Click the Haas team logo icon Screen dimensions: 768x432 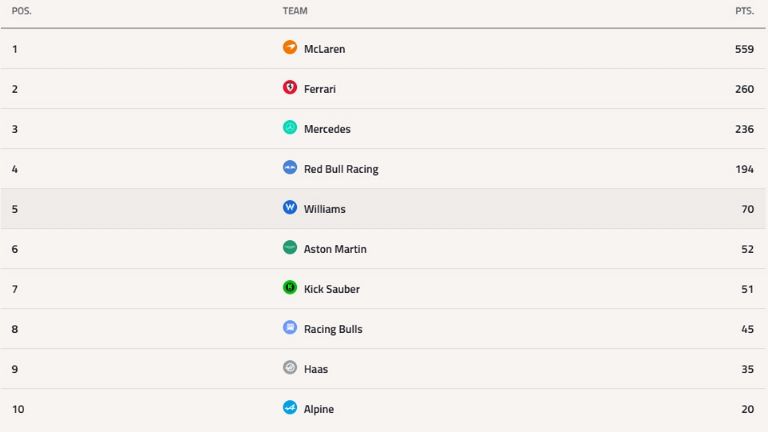click(290, 368)
